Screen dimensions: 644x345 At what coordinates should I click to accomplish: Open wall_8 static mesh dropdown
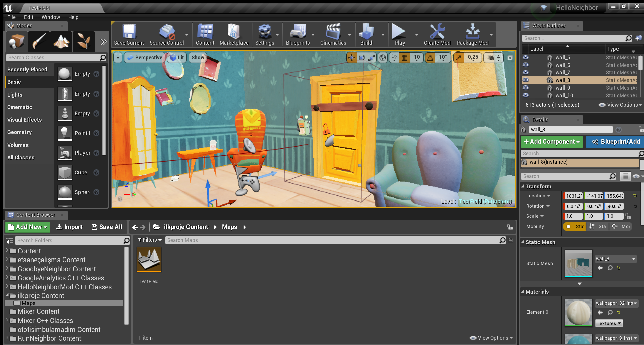click(x=616, y=258)
